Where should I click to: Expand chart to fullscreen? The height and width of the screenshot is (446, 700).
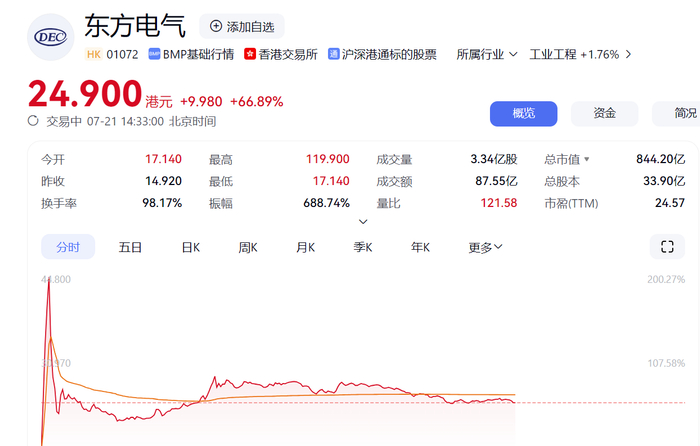(x=667, y=246)
